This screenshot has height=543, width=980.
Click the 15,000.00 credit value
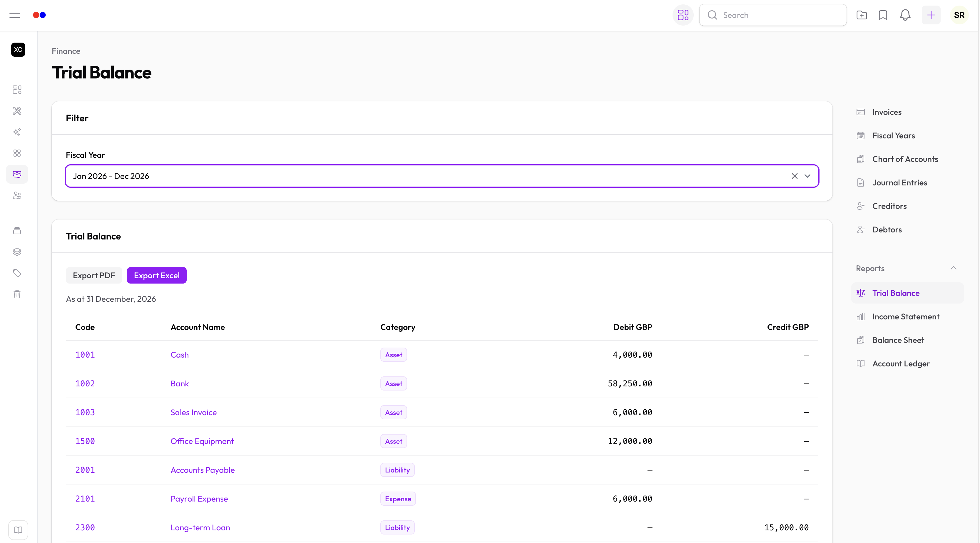786,528
